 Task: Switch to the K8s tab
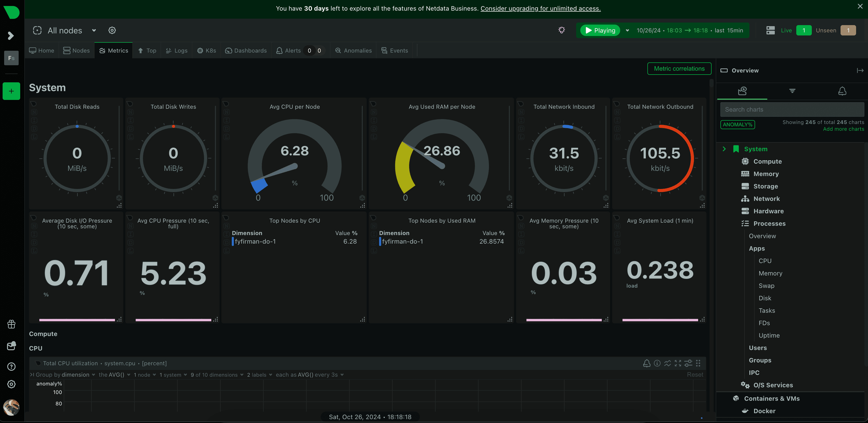tap(207, 50)
